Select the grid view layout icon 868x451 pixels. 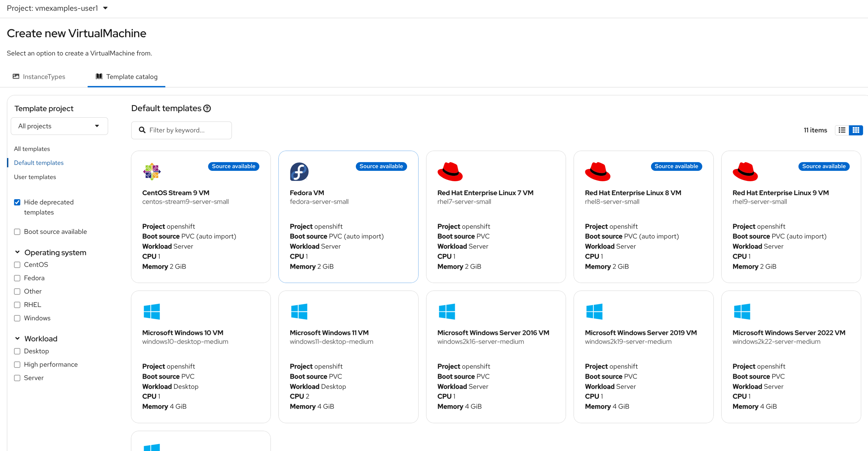pyautogui.click(x=856, y=130)
